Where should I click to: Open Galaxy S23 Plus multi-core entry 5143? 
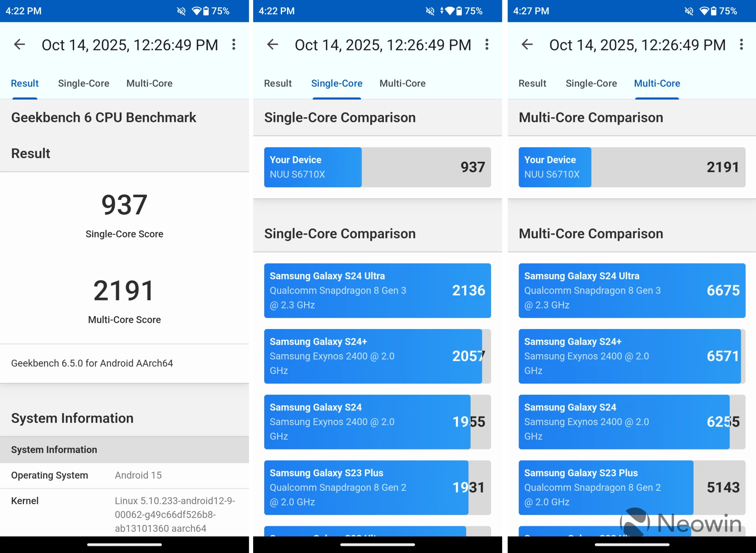click(x=632, y=488)
